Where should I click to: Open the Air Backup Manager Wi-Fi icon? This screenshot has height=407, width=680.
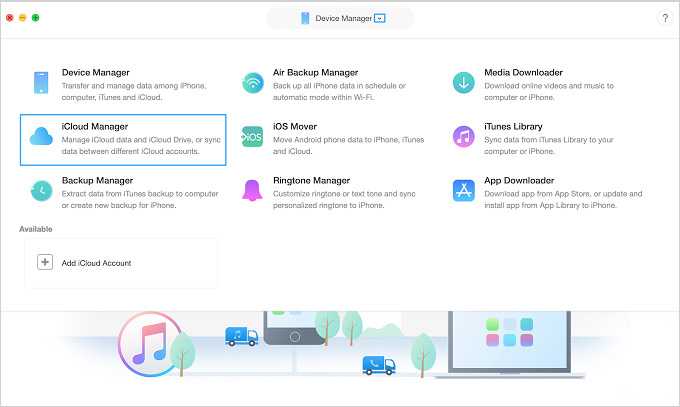pos(253,83)
